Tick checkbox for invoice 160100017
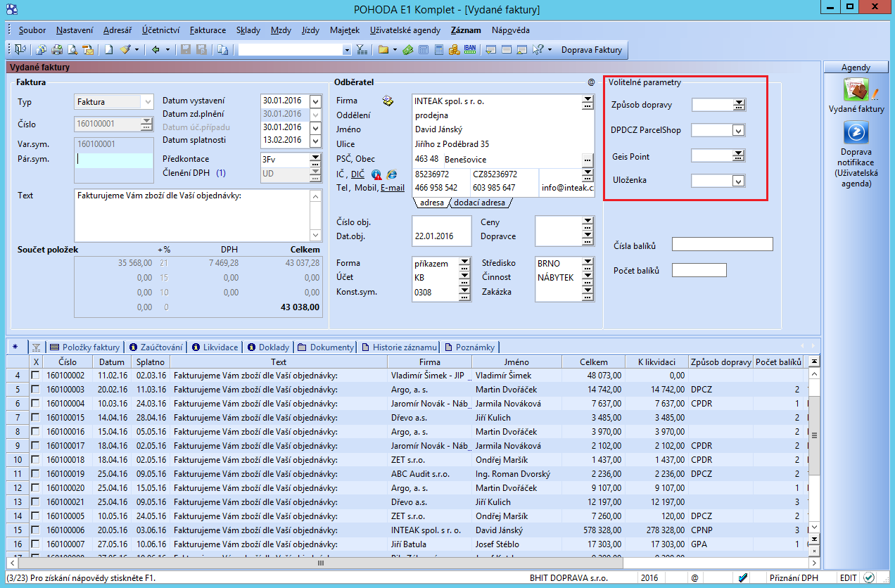 pyautogui.click(x=35, y=446)
